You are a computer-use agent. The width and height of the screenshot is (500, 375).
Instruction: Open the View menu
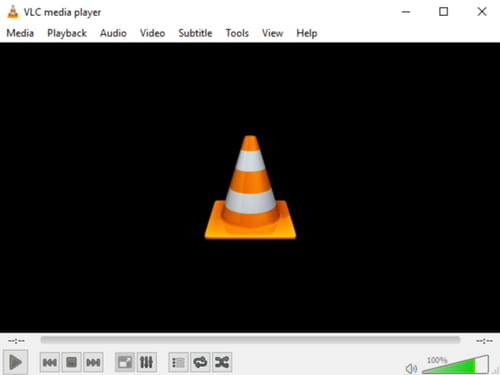(x=272, y=33)
